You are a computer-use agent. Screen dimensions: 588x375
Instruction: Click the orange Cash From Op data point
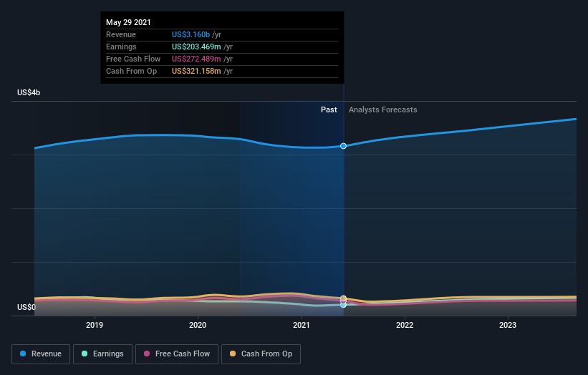(x=343, y=298)
